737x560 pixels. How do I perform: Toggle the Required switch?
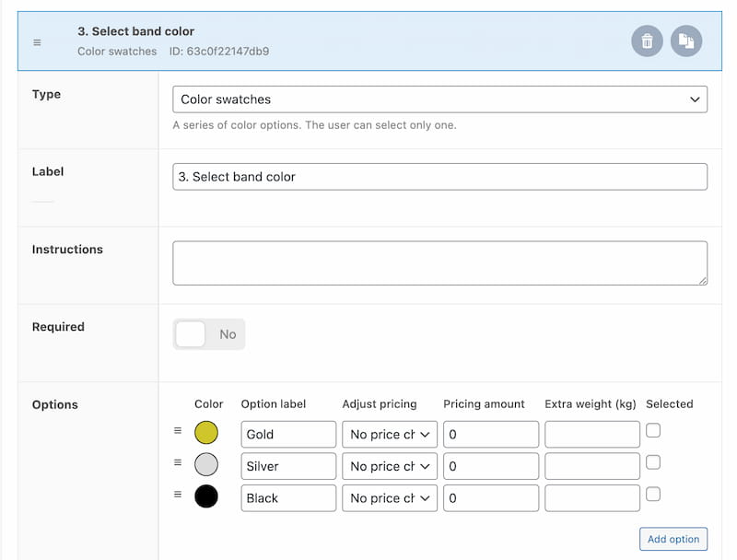tap(209, 334)
